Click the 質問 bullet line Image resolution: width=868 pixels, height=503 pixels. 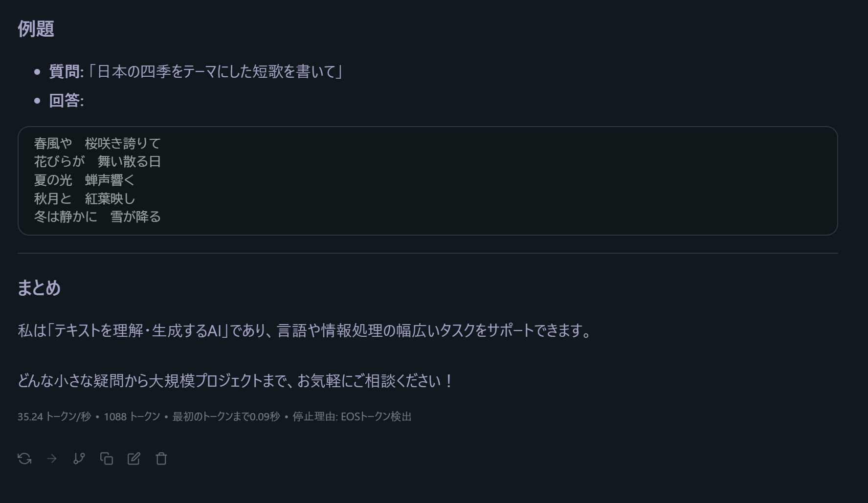(x=196, y=72)
